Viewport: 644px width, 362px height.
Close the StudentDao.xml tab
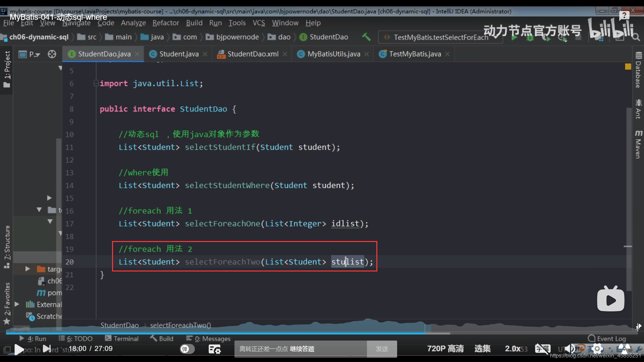[x=285, y=54]
